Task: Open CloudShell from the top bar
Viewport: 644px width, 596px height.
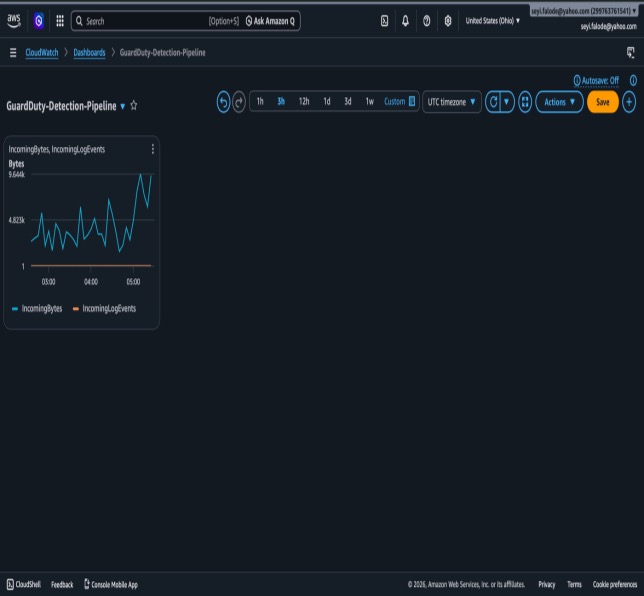Action: 384,21
